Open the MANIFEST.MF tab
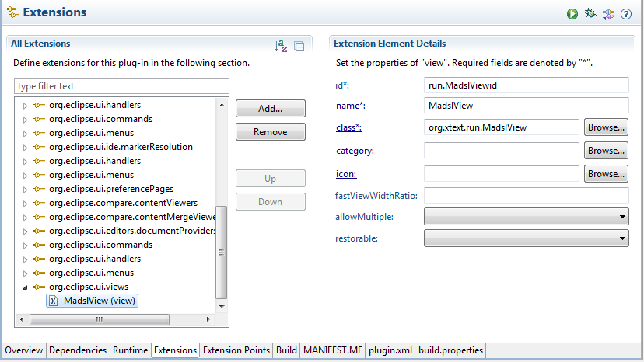 332,350
